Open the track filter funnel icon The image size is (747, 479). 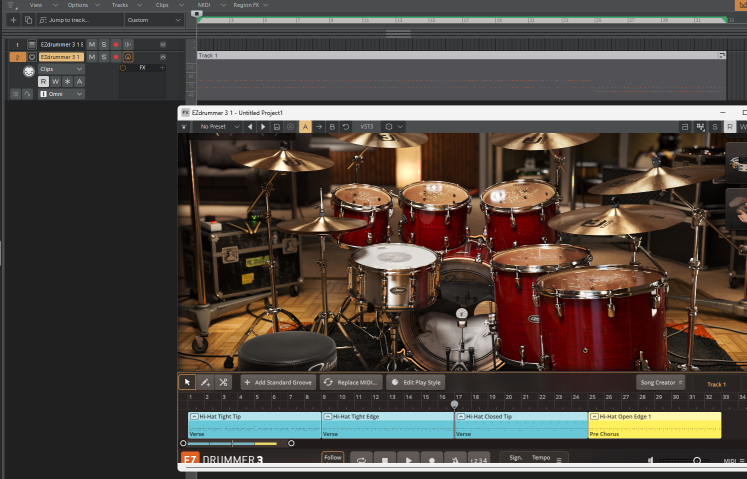10,5
